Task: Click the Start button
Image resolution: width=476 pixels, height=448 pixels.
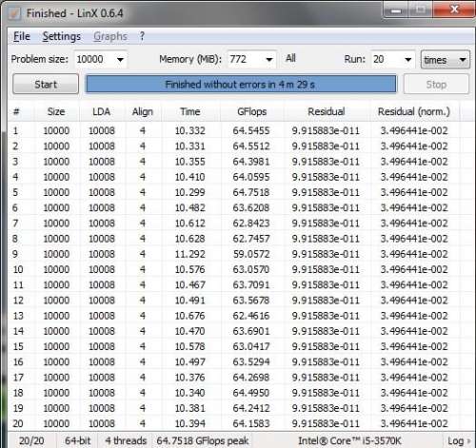Action: tap(46, 85)
